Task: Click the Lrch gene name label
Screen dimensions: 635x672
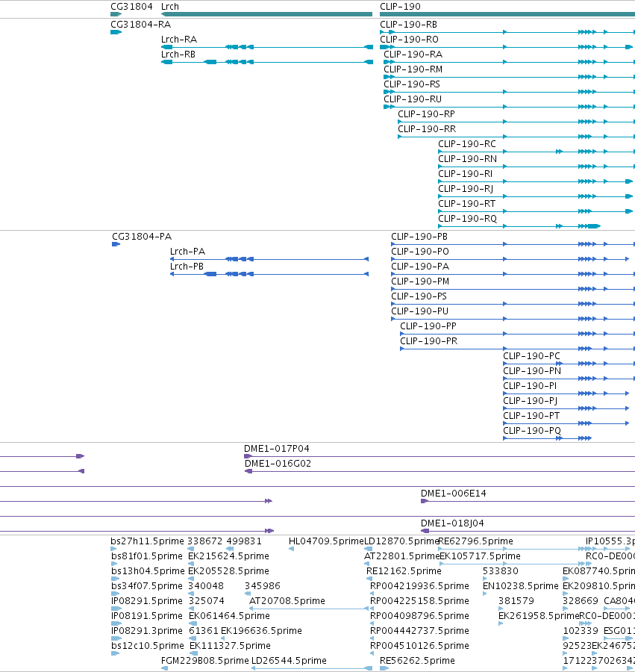Action: [170, 7]
